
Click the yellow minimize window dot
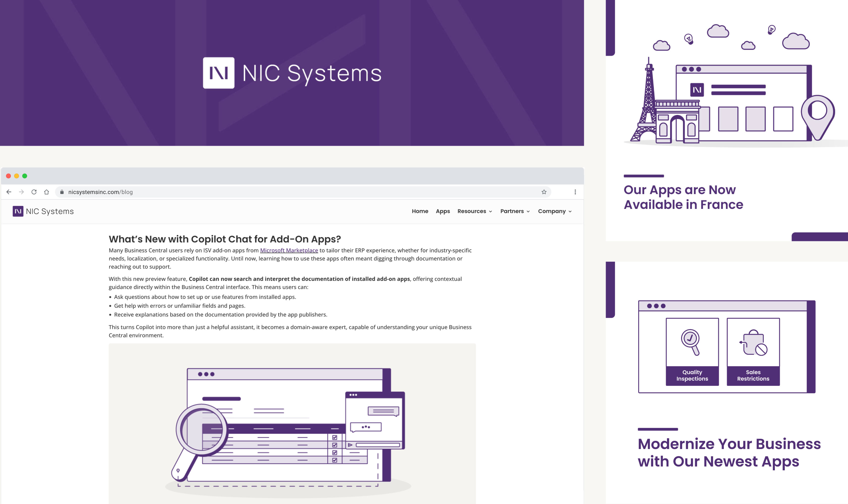(x=17, y=176)
